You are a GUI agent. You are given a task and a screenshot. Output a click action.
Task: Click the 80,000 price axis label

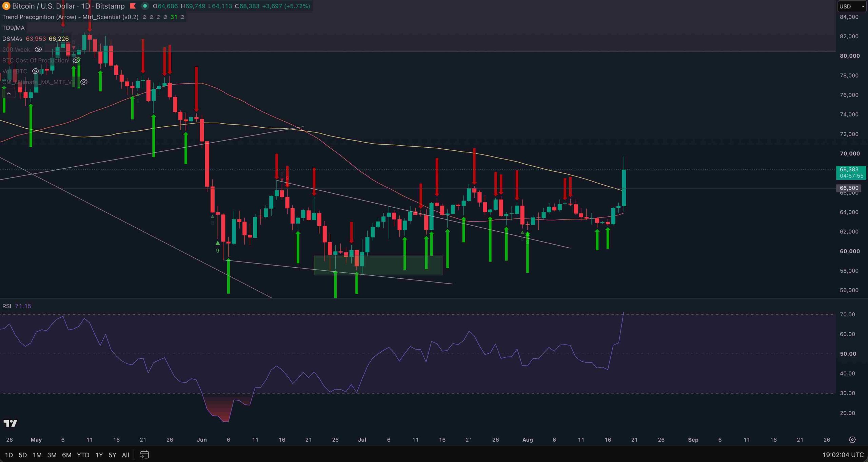click(850, 56)
